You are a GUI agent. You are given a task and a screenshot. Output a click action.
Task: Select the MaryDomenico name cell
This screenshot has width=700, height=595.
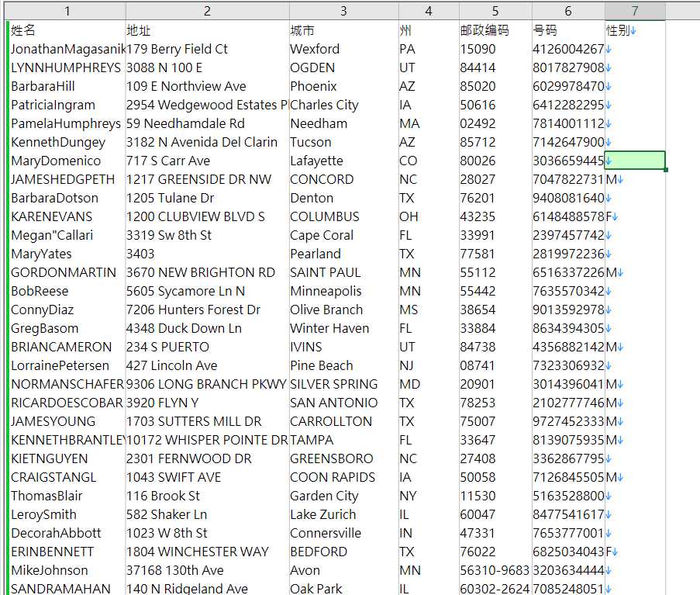coord(67,161)
